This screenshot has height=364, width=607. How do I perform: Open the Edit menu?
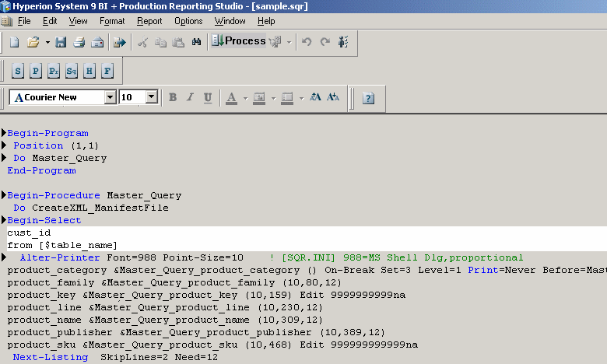pyautogui.click(x=50, y=21)
